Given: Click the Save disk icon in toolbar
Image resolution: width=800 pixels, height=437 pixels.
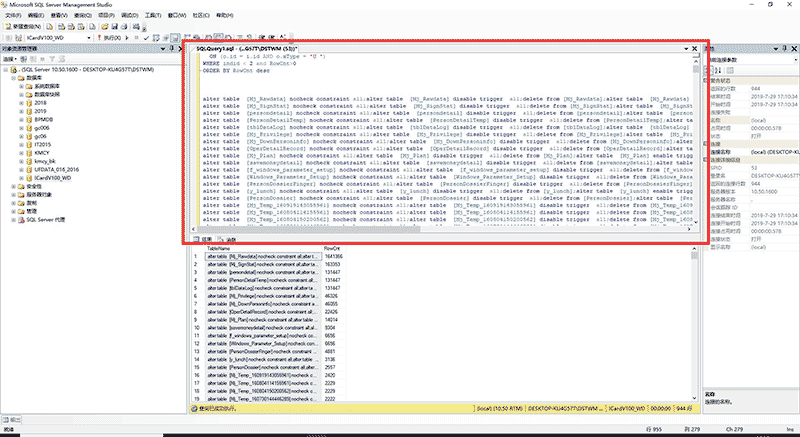Looking at the screenshot, I should (115, 27).
